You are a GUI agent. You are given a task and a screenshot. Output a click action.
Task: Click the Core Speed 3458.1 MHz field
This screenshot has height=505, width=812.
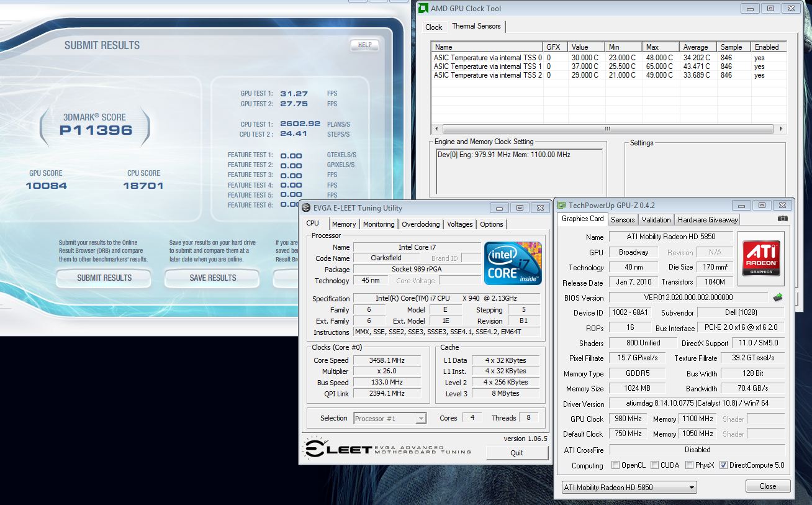click(x=387, y=360)
